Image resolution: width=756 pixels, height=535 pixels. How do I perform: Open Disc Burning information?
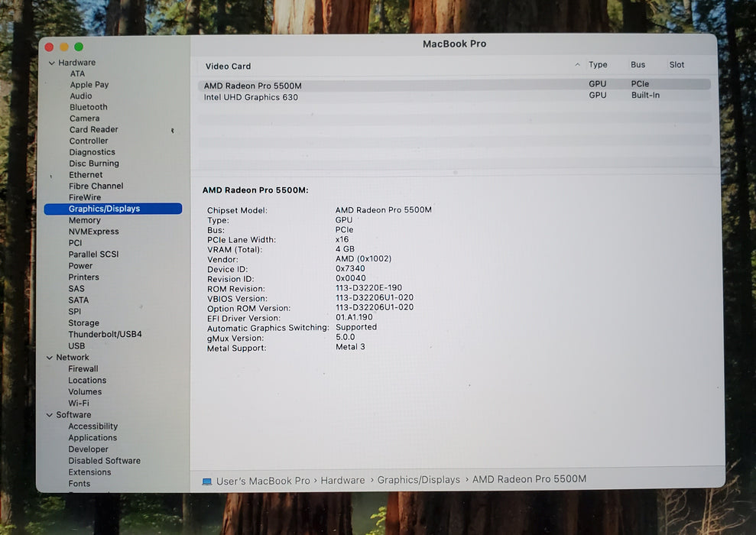tap(93, 164)
